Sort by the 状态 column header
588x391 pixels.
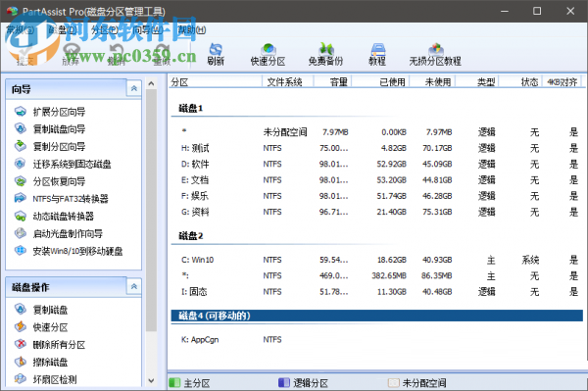point(520,81)
